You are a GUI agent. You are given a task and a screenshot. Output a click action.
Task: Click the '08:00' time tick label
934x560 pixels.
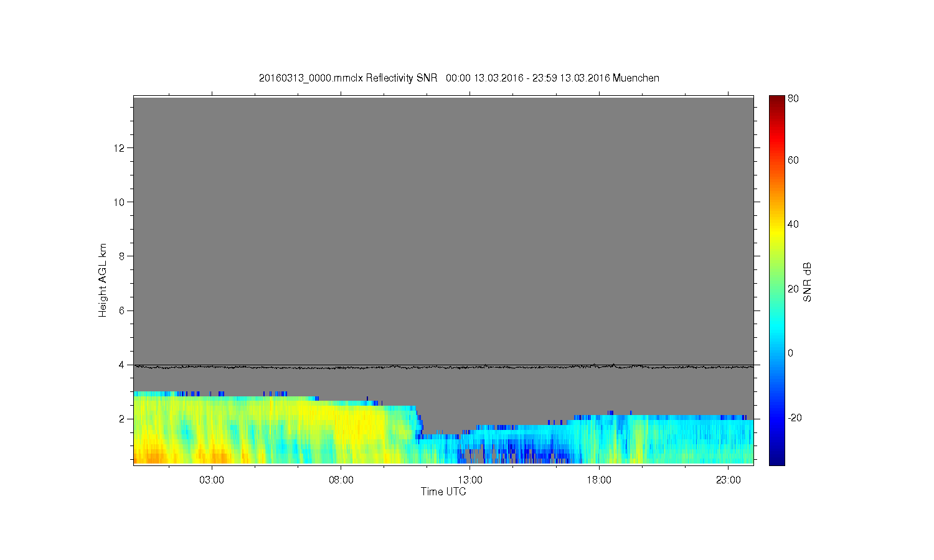point(341,480)
